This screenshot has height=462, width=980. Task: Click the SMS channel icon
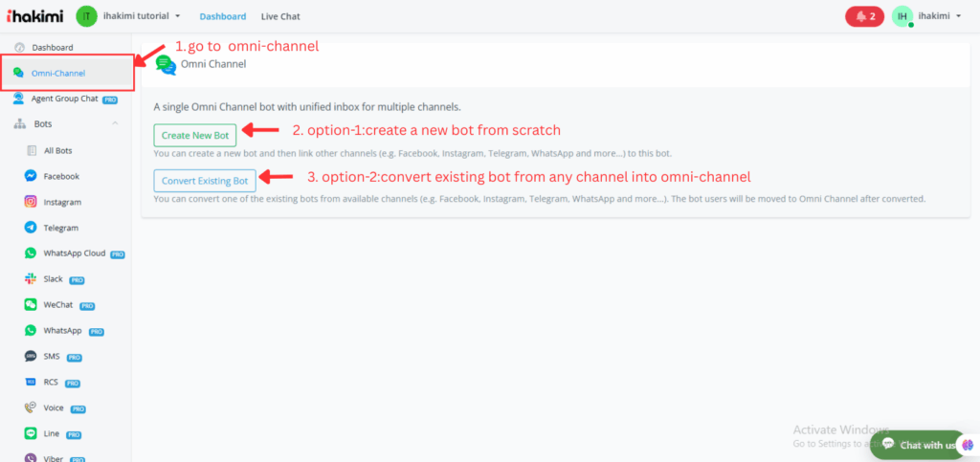[32, 357]
